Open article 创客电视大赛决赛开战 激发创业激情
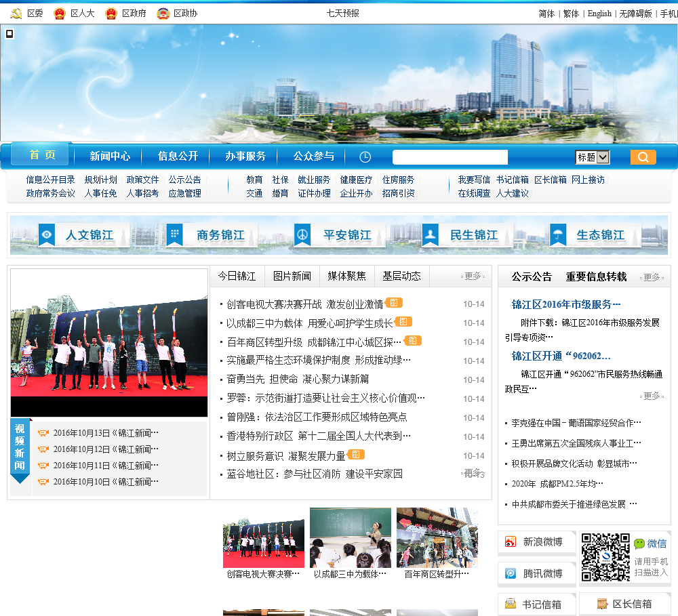This screenshot has width=678, height=616. click(x=304, y=304)
